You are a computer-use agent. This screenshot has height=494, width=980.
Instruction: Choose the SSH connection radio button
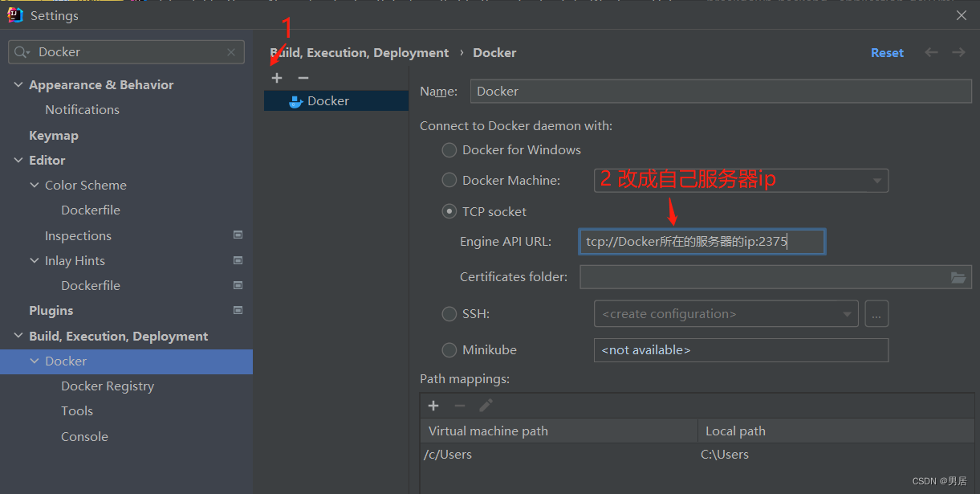pyautogui.click(x=449, y=314)
